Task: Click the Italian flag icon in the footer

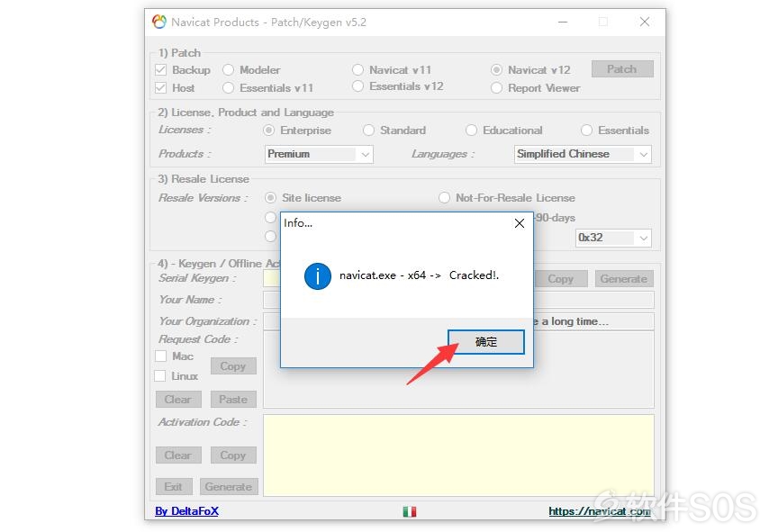Action: point(410,511)
